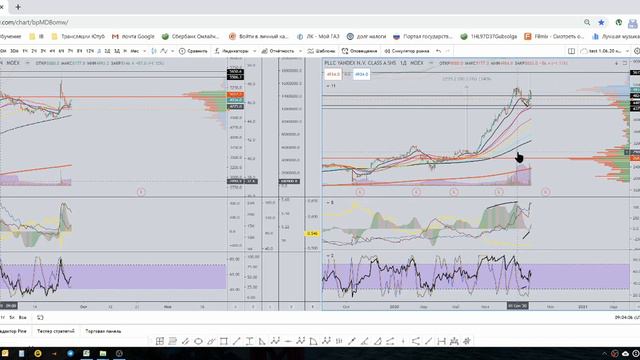This screenshot has width=640, height=360.
Task: Open the Отчётность dropdown arrow
Action: pyautogui.click(x=300, y=51)
